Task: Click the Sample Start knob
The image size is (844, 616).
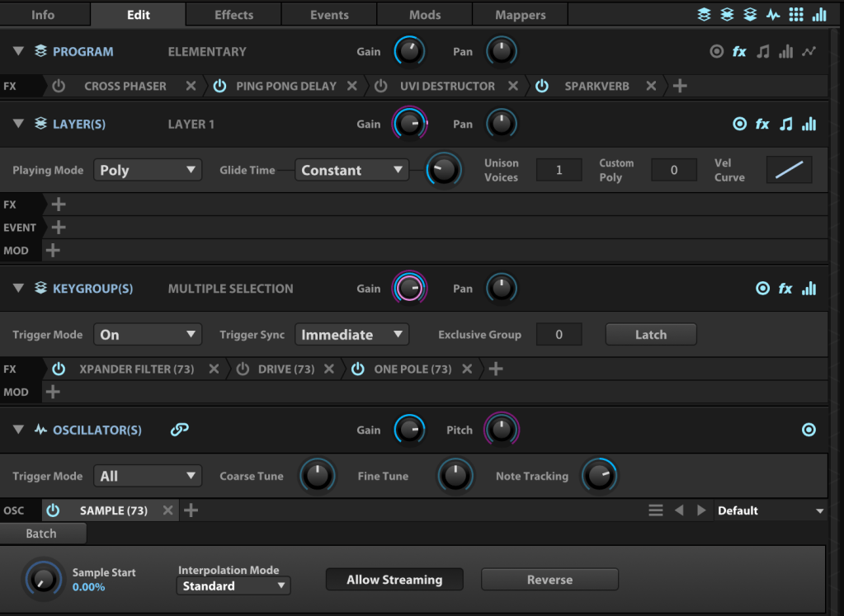Action: pyautogui.click(x=43, y=578)
